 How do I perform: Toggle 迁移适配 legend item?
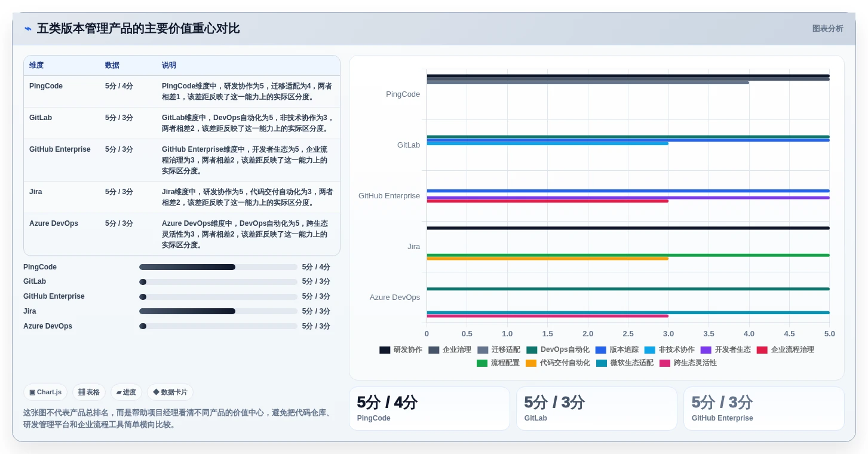pos(499,350)
